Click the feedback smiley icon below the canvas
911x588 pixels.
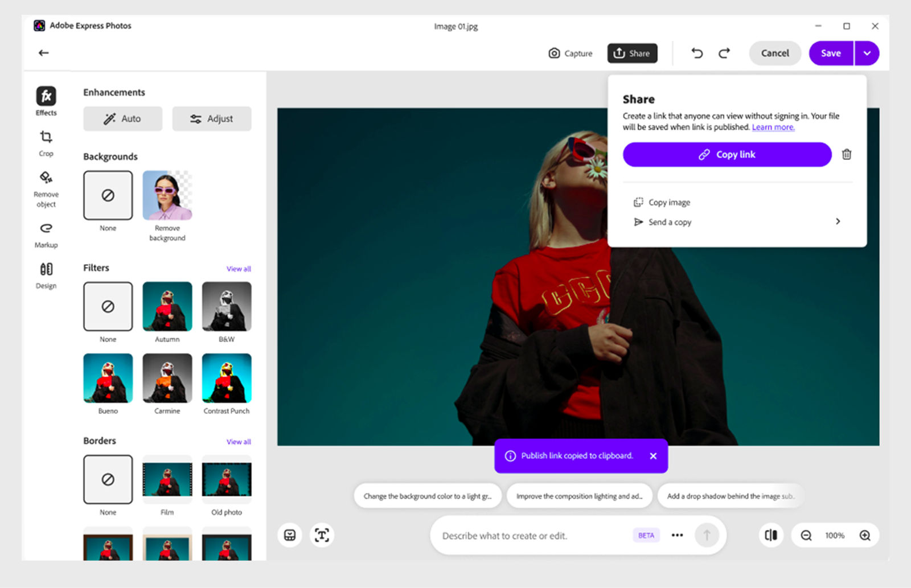click(x=290, y=535)
